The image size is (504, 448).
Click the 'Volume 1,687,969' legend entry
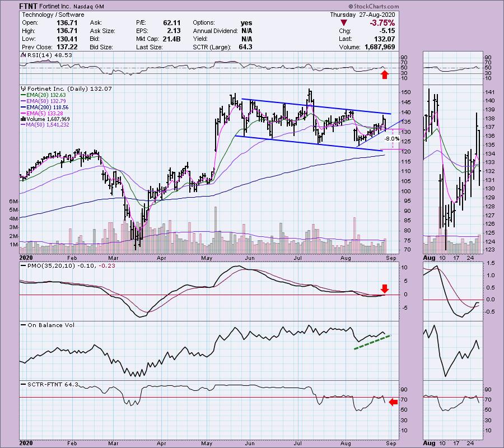(45, 119)
